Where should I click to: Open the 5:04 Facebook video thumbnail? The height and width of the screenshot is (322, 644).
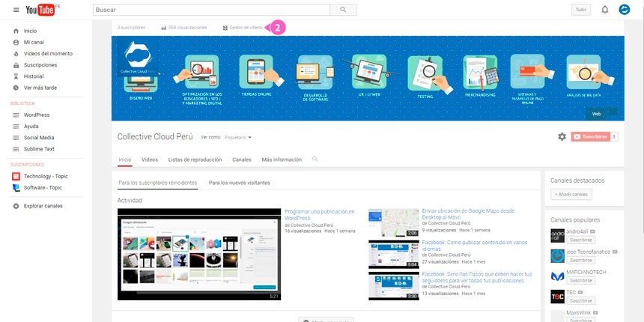pyautogui.click(x=393, y=255)
